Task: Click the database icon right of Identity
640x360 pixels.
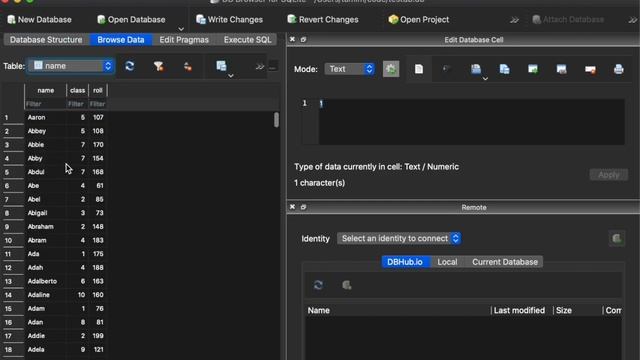Action: (x=617, y=238)
